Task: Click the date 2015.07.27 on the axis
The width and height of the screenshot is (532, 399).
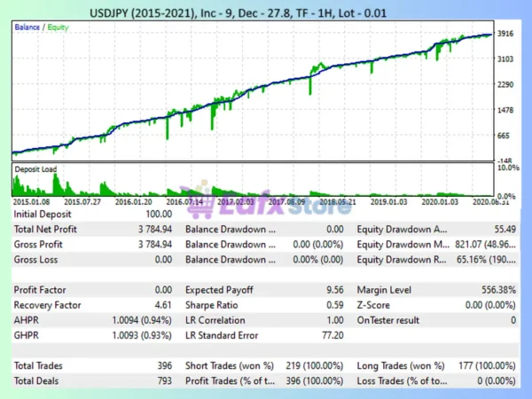Action: pos(82,202)
